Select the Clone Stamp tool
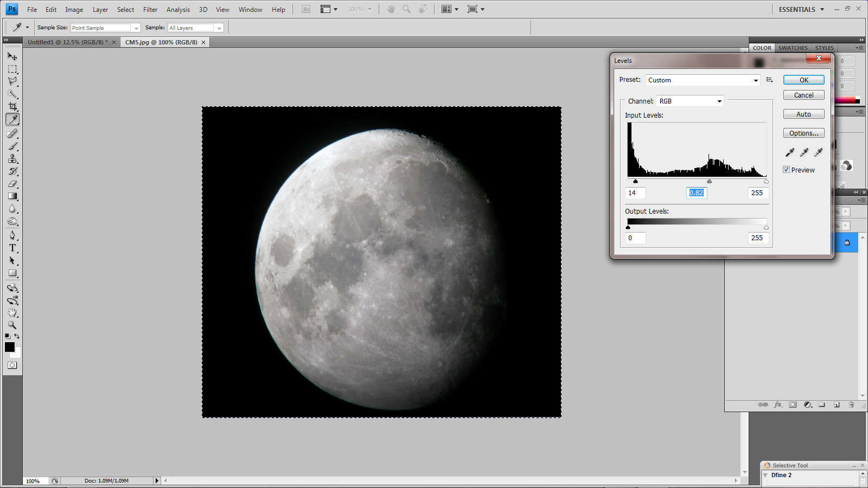 pyautogui.click(x=12, y=159)
